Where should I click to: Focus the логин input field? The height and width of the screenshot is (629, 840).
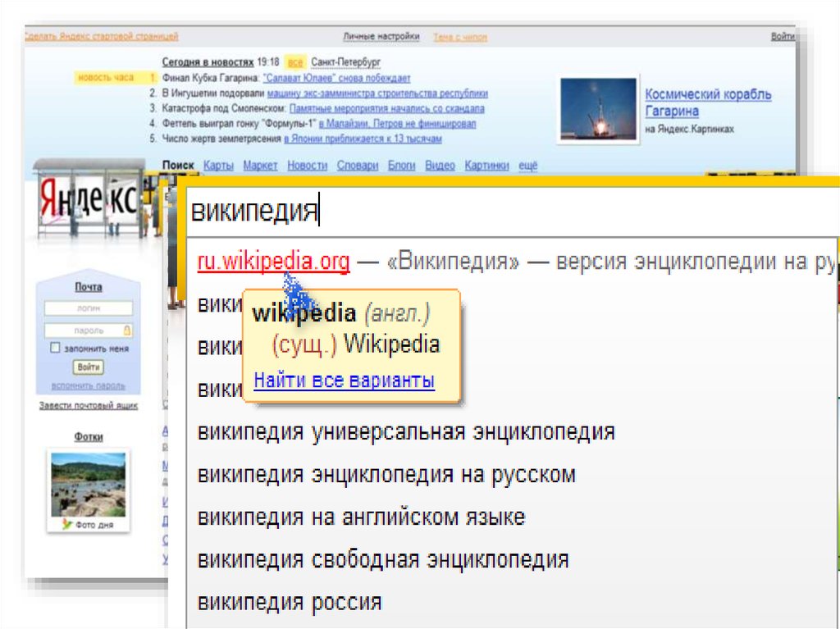pyautogui.click(x=88, y=308)
